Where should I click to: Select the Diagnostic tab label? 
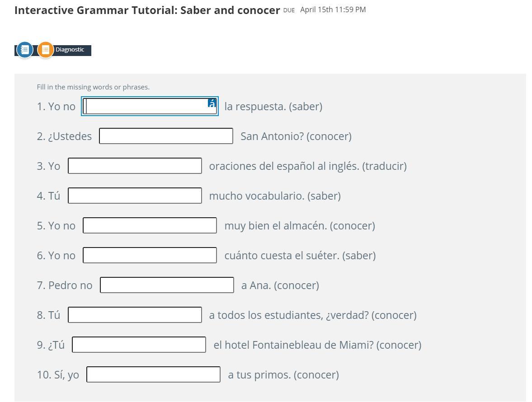(x=70, y=50)
